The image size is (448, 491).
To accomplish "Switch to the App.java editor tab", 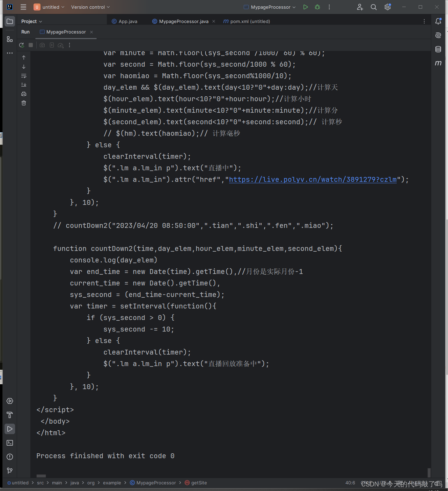I will 125,21.
